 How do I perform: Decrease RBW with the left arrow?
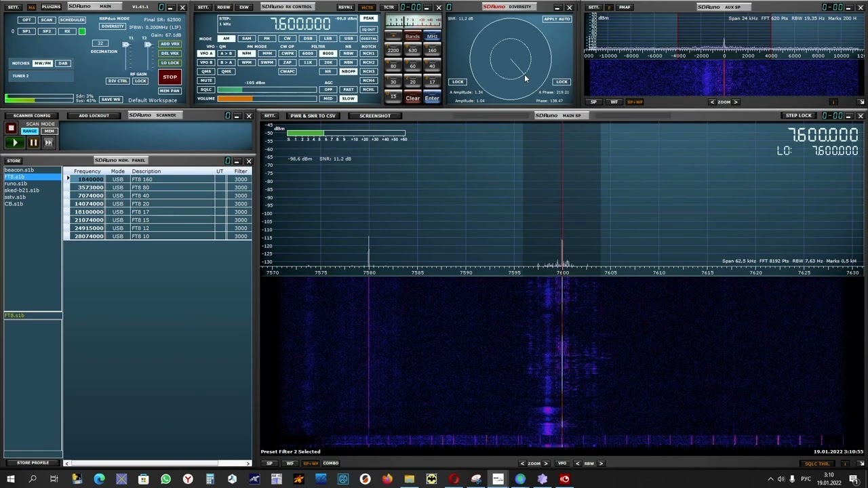point(578,464)
